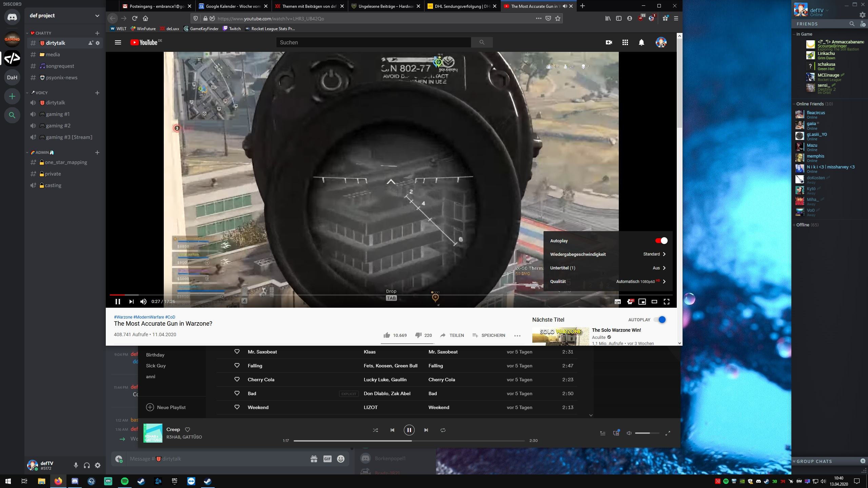Open Discord emoji picker

pos(341,459)
